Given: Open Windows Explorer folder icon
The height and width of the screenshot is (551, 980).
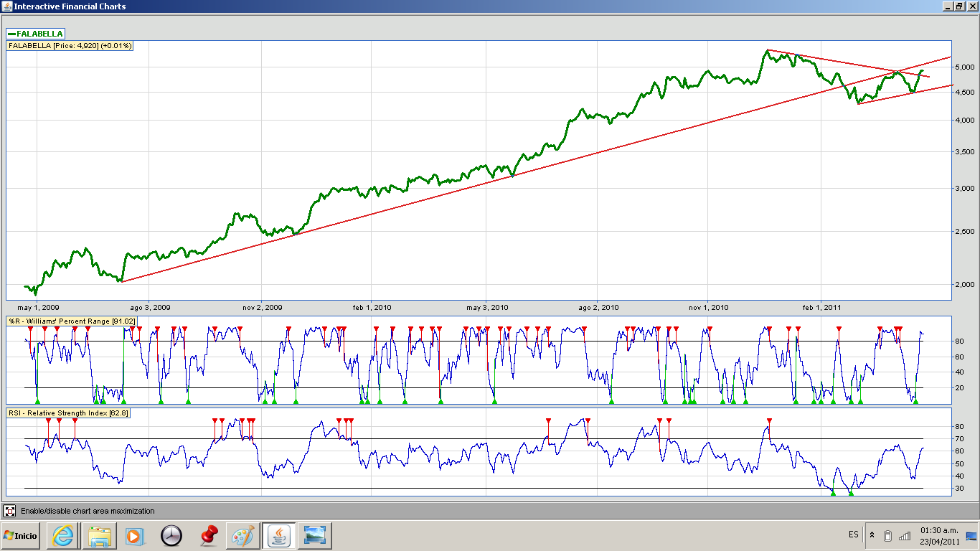Looking at the screenshot, I should (98, 535).
